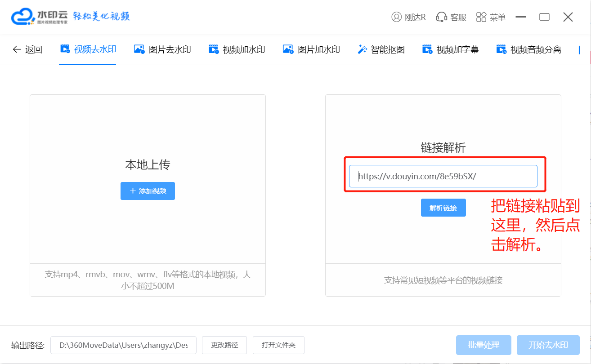591x364 pixels.
Task: Switch to 视频加水印 tab
Action: coord(237,49)
